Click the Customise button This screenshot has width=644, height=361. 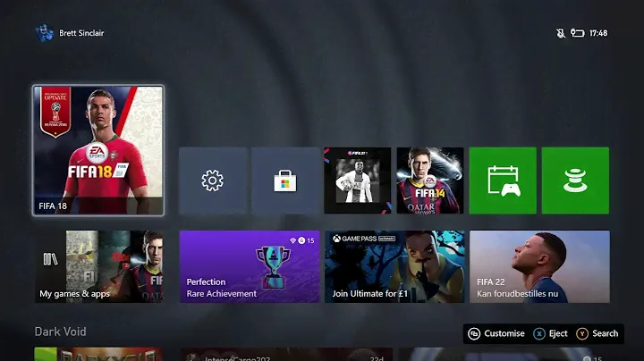tap(496, 333)
